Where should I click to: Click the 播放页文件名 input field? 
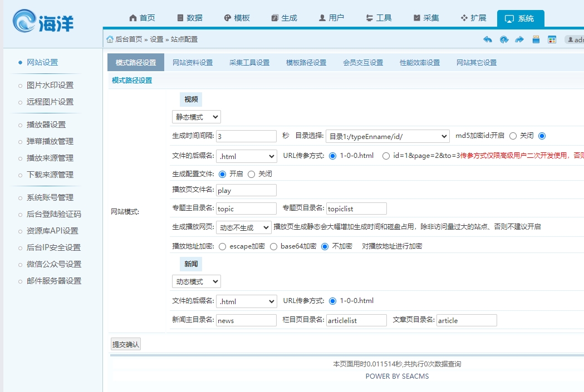[246, 190]
